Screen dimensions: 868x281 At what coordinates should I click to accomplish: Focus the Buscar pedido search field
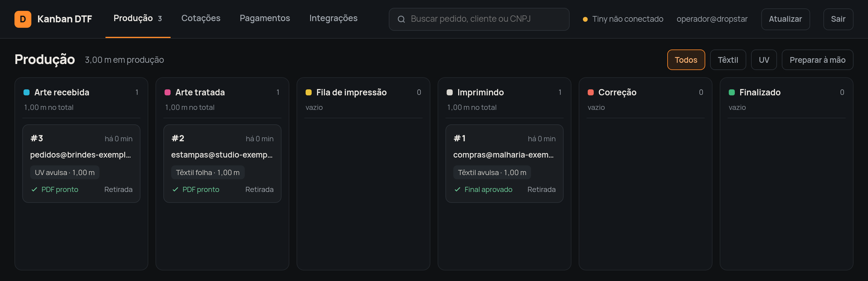[x=479, y=19]
